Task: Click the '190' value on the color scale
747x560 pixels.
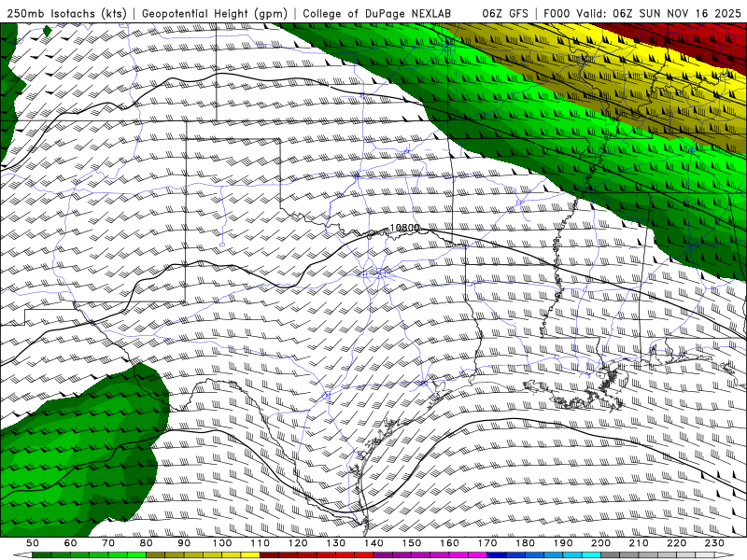Action: pos(563,543)
